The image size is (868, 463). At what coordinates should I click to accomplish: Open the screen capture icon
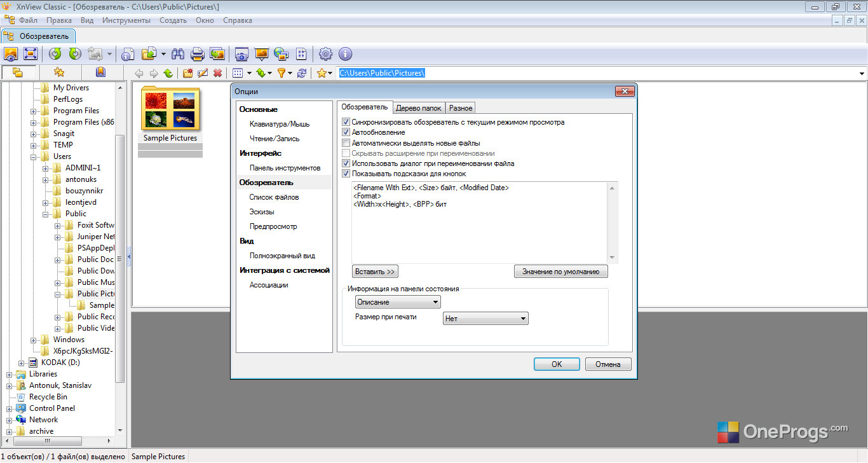point(241,53)
